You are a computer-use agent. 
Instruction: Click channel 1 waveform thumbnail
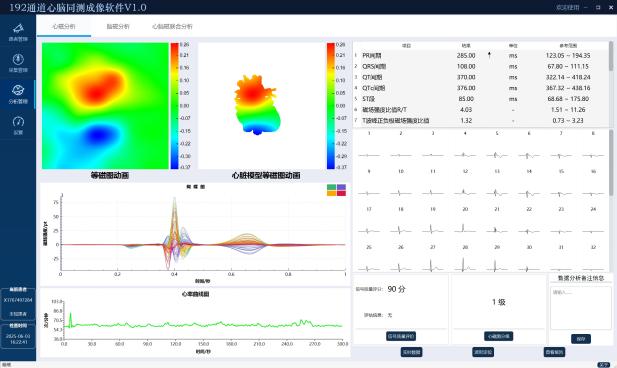369,155
